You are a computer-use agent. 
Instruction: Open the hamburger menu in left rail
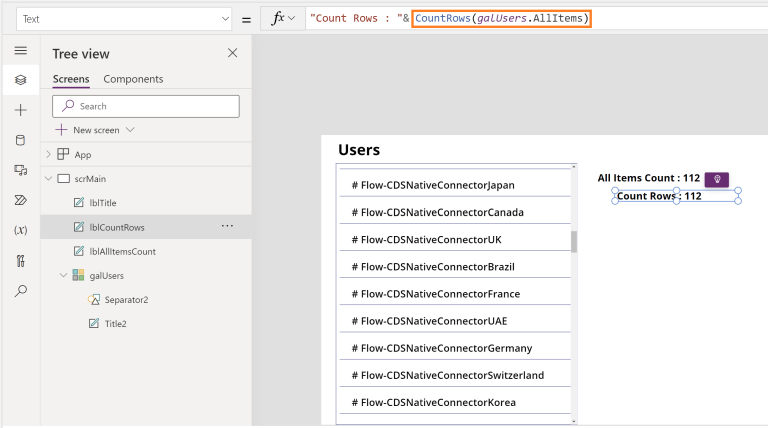coord(20,50)
